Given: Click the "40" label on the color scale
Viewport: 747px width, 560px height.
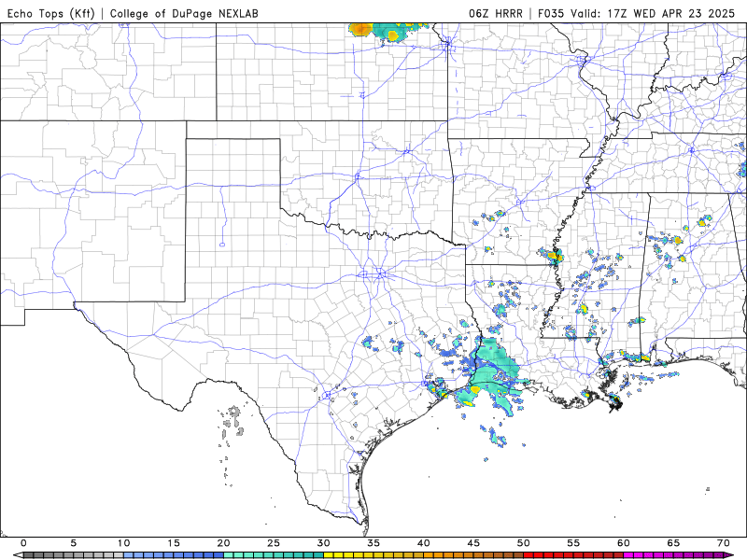Looking at the screenshot, I should tap(424, 543).
